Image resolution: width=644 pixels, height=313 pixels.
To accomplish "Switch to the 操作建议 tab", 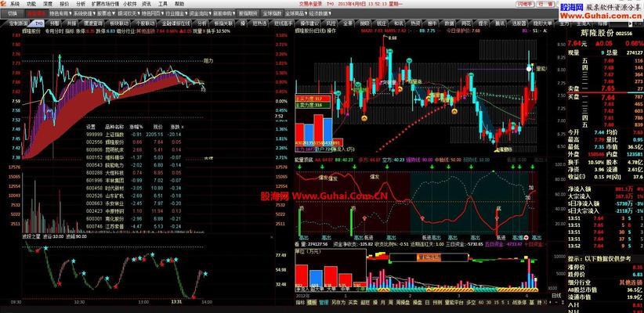I will pyautogui.click(x=309, y=23).
